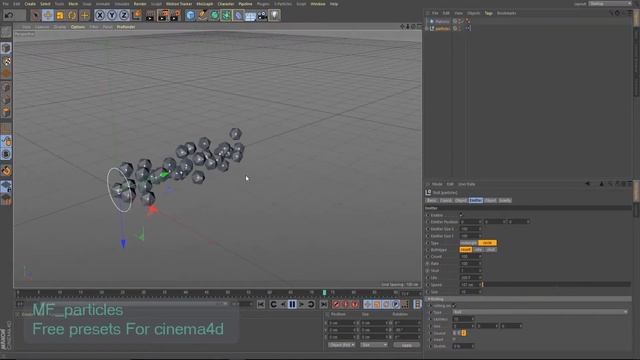
Task: Go to start of animation
Action: 261,304
